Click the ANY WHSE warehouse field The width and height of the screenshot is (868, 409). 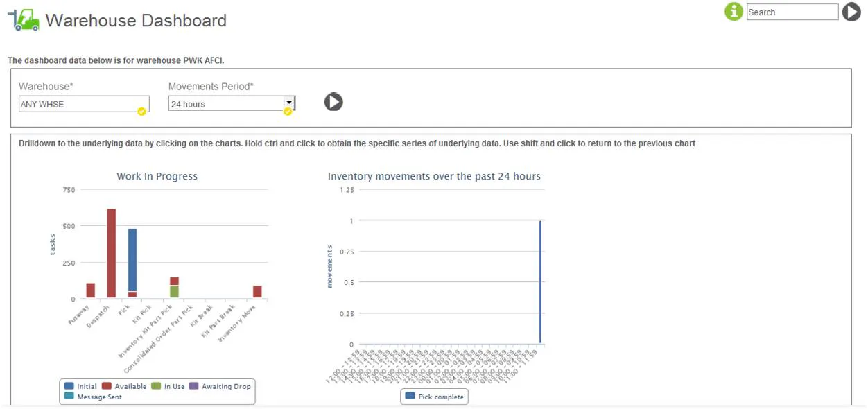tap(84, 104)
